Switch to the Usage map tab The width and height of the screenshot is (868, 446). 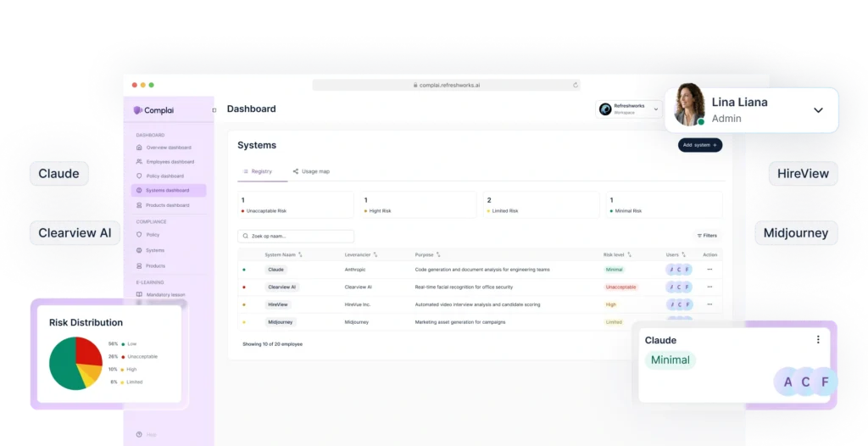point(311,171)
